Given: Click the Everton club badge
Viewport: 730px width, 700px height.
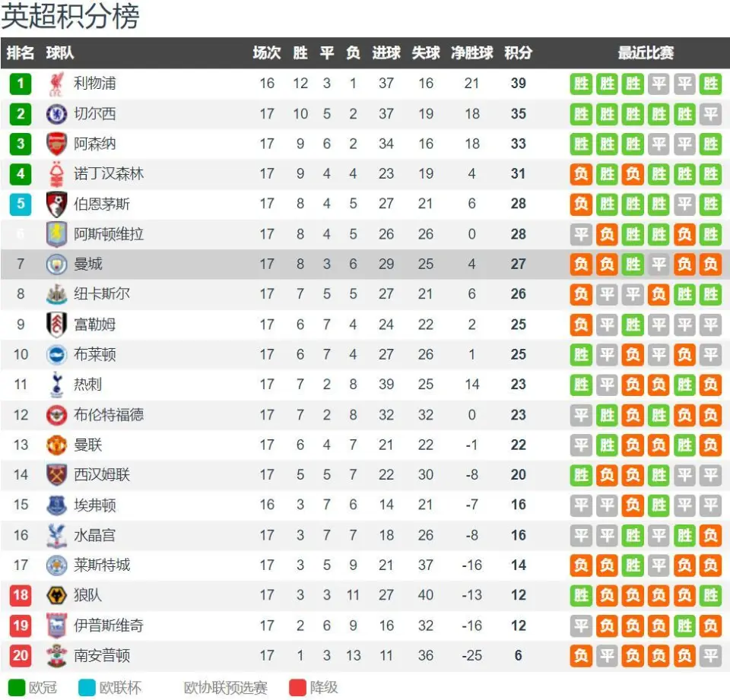Looking at the screenshot, I should point(57,505).
